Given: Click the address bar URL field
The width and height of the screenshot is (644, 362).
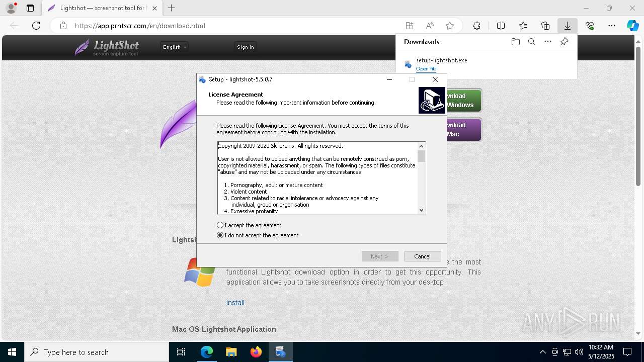Looking at the screenshot, I should [x=236, y=26].
